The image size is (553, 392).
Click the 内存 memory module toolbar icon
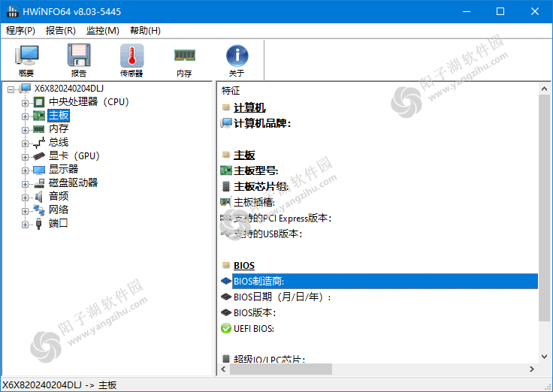(184, 56)
